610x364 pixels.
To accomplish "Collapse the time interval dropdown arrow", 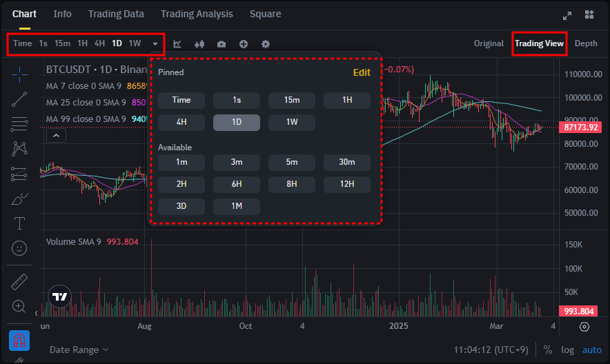I will [155, 44].
